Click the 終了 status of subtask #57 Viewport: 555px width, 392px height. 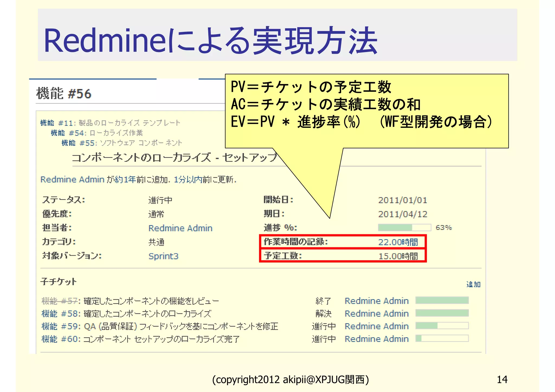coord(324,301)
